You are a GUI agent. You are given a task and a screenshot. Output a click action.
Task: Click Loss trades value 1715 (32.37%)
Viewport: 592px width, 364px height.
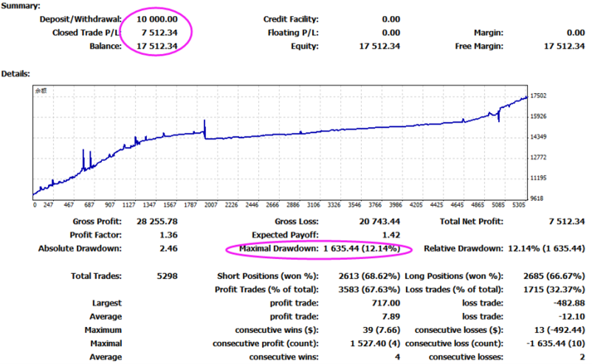[x=554, y=290]
